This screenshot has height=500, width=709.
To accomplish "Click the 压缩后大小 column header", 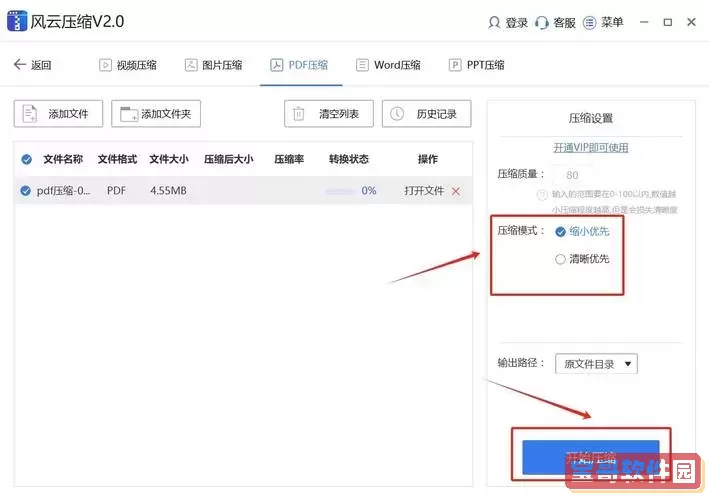I will pos(228,159).
